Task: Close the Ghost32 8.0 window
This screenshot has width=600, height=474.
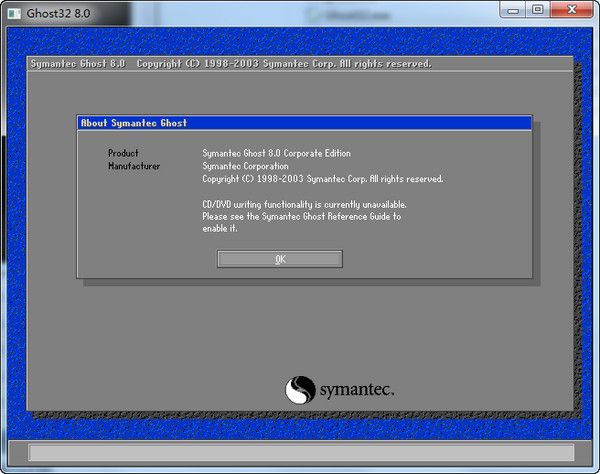Action: pos(572,10)
